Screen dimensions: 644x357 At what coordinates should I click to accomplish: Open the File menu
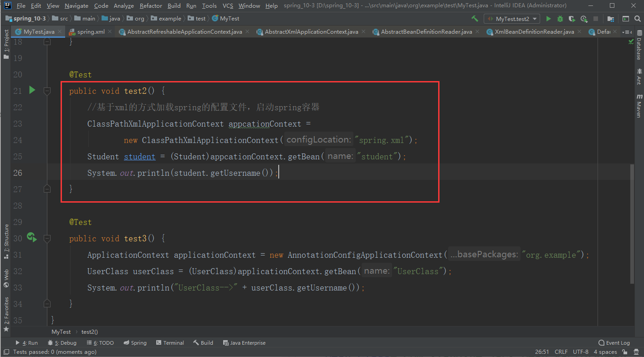pyautogui.click(x=21, y=5)
